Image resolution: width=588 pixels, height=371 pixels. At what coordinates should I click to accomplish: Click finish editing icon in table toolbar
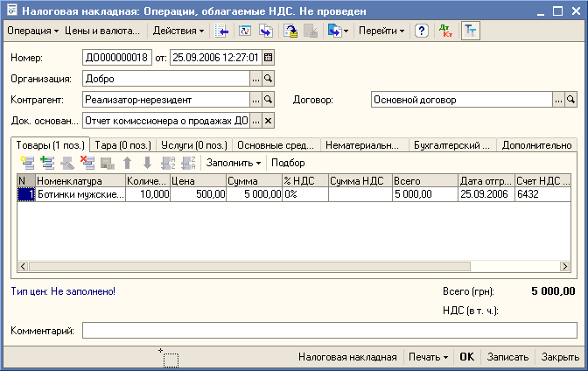click(x=108, y=163)
